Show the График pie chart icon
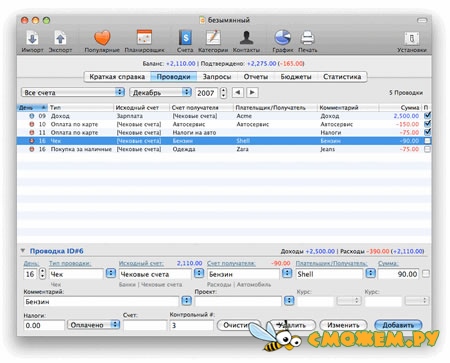The width and height of the screenshot is (450, 363). click(x=282, y=38)
